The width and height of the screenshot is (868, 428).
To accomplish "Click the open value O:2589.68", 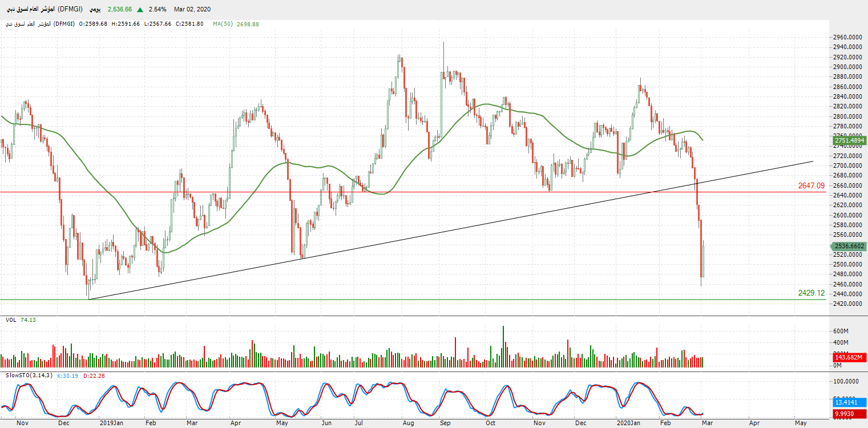I will coord(93,24).
